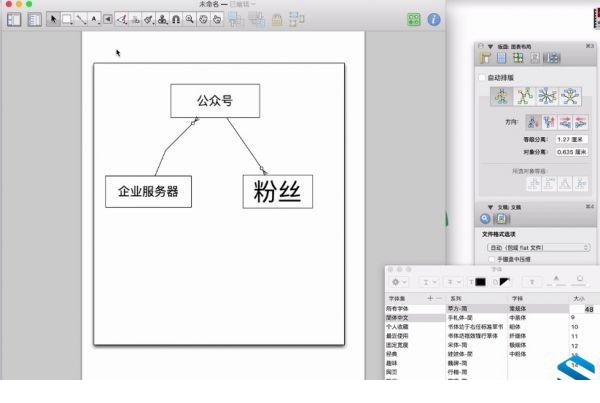Toggle the compress-on-disk checkbox below format dropdown
Viewport: 600px width, 403px height.
492,259
